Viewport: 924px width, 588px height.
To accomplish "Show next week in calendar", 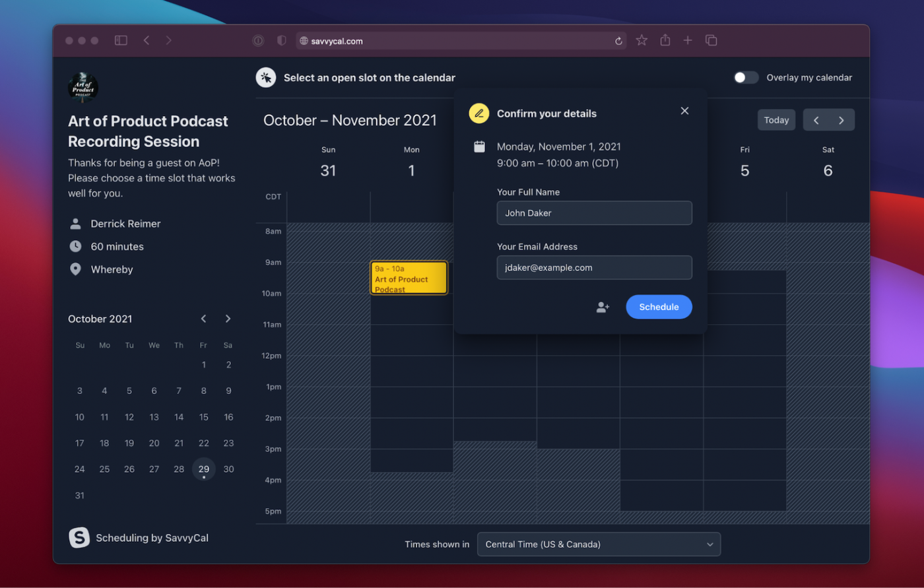I will tap(841, 120).
